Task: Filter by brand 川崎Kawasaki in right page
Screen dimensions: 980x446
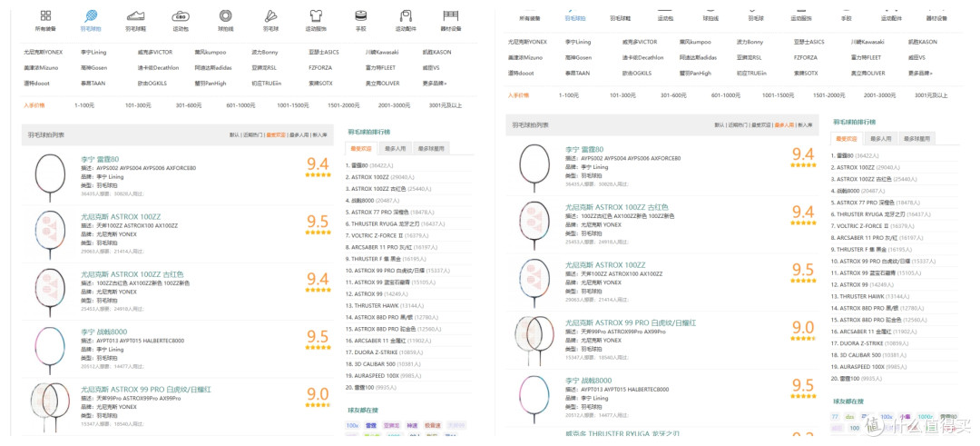Action: tap(867, 42)
